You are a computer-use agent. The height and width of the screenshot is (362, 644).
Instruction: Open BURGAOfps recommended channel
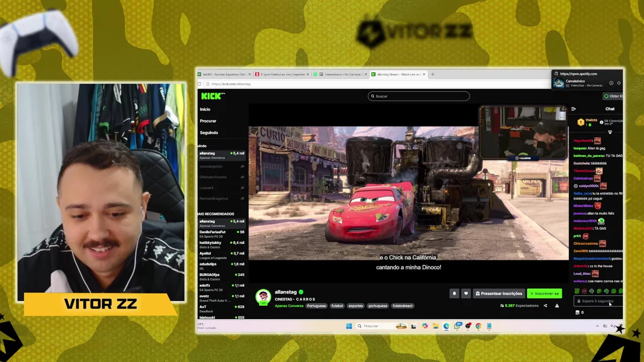pyautogui.click(x=221, y=276)
